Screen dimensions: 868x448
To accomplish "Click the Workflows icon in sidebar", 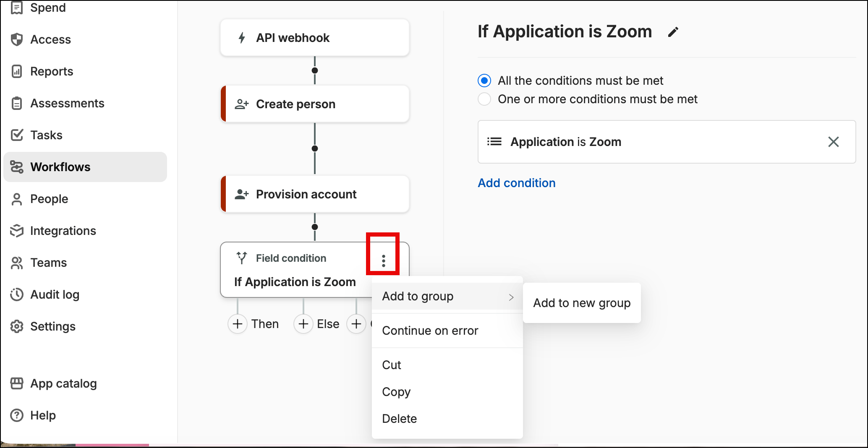I will (17, 167).
